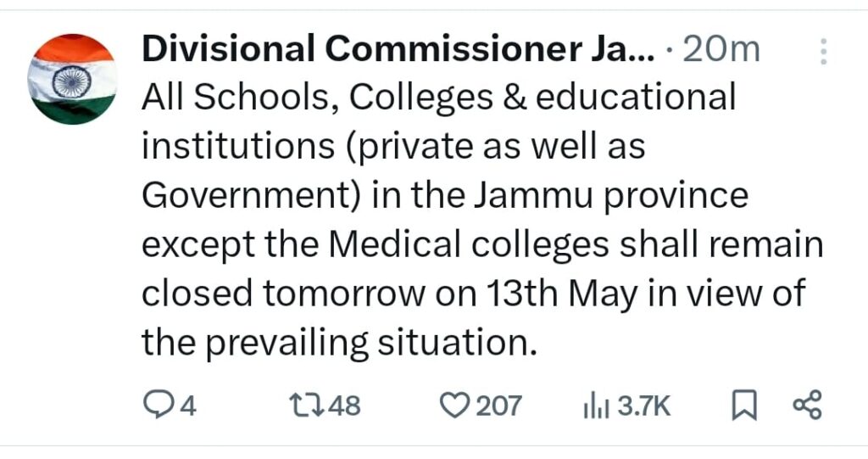Image resolution: width=868 pixels, height=459 pixels.
Task: Repost the tweet using the retweet arrows icon
Action: point(307,406)
